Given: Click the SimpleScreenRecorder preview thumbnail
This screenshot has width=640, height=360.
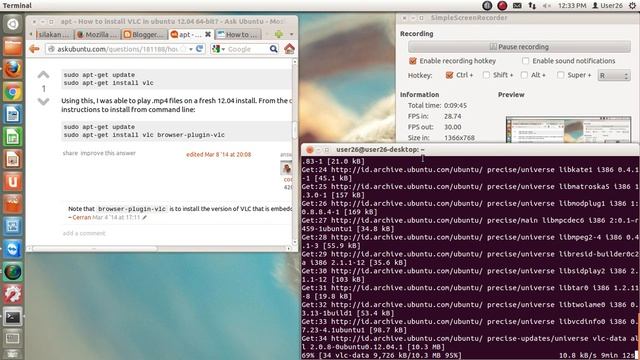Looking at the screenshot, I should click(568, 129).
